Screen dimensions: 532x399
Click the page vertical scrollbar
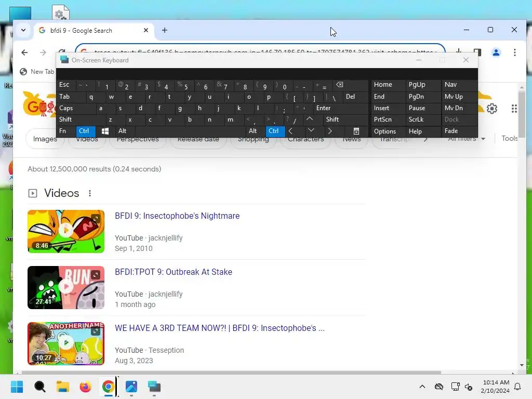pyautogui.click(x=522, y=115)
